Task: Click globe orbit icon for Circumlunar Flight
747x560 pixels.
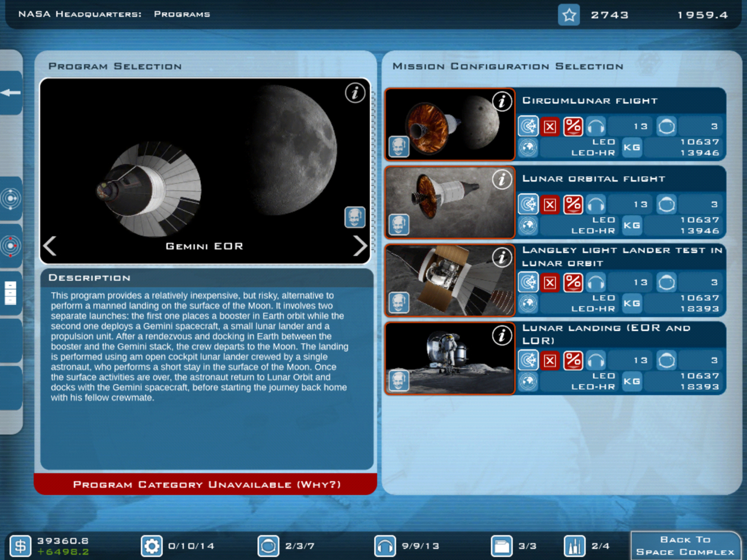Action: pos(528,148)
